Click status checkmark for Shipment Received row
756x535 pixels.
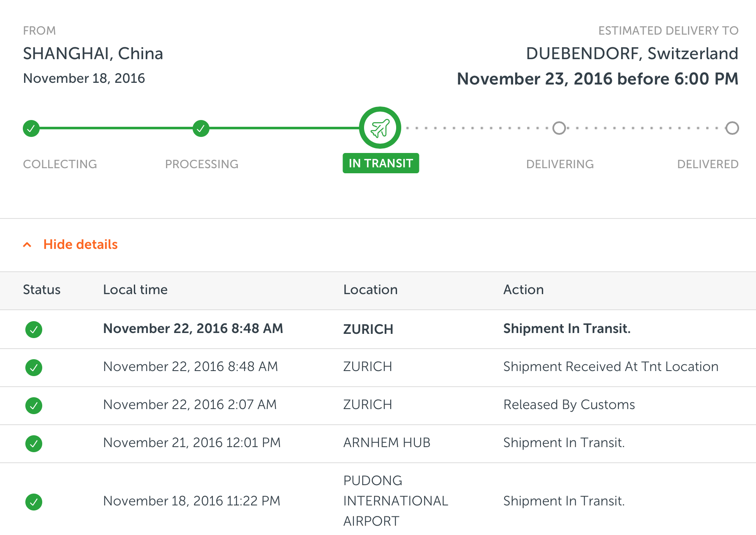click(x=34, y=368)
